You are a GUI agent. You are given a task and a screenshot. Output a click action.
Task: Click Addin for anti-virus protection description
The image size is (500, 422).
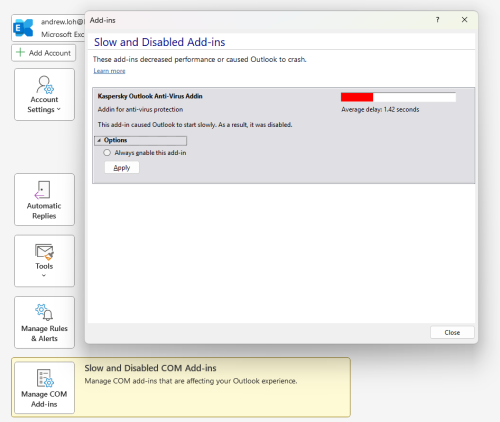(140, 109)
